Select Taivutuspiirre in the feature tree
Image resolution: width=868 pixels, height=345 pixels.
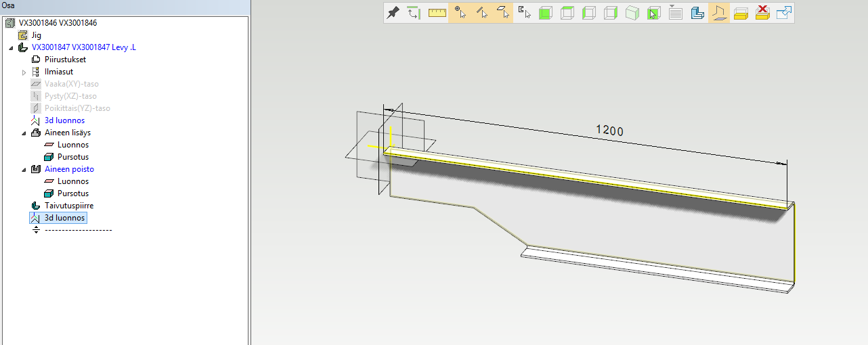point(68,206)
